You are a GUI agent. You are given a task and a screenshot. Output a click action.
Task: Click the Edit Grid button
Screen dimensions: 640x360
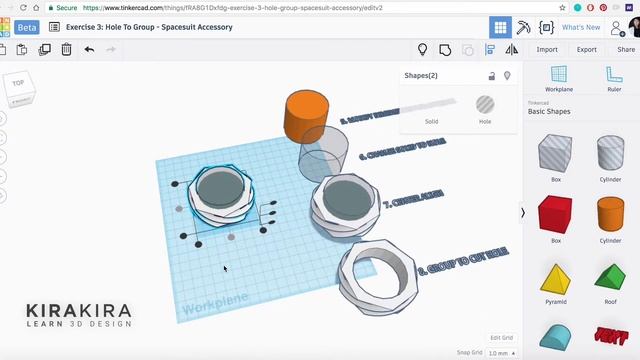pyautogui.click(x=501, y=338)
